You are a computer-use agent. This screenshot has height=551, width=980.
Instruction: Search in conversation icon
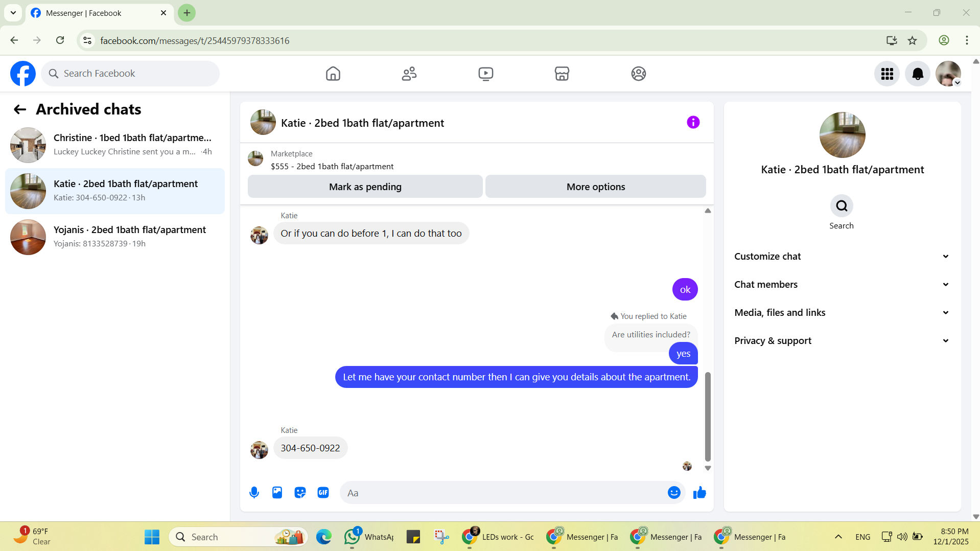[x=842, y=206]
